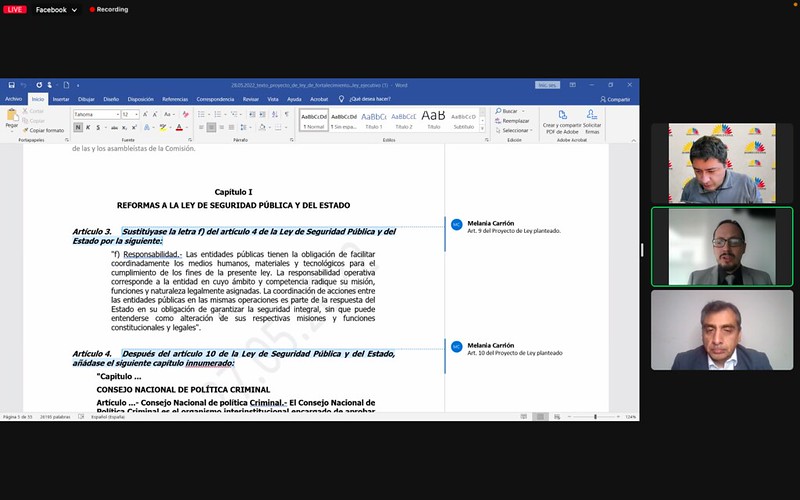800x500 pixels.
Task: Apply subscript formatting
Action: [x=124, y=128]
